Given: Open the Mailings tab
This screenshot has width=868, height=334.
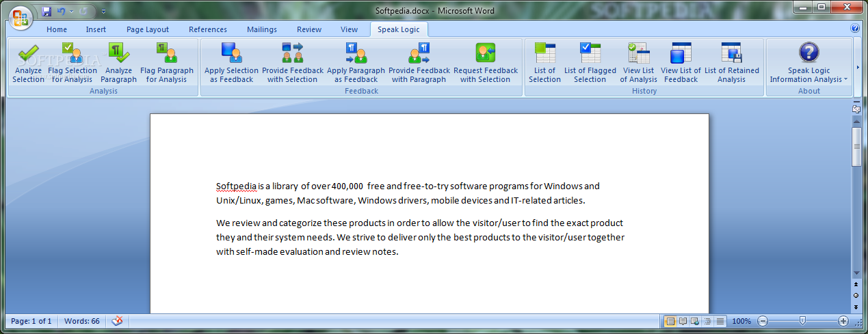Looking at the screenshot, I should coord(263,29).
